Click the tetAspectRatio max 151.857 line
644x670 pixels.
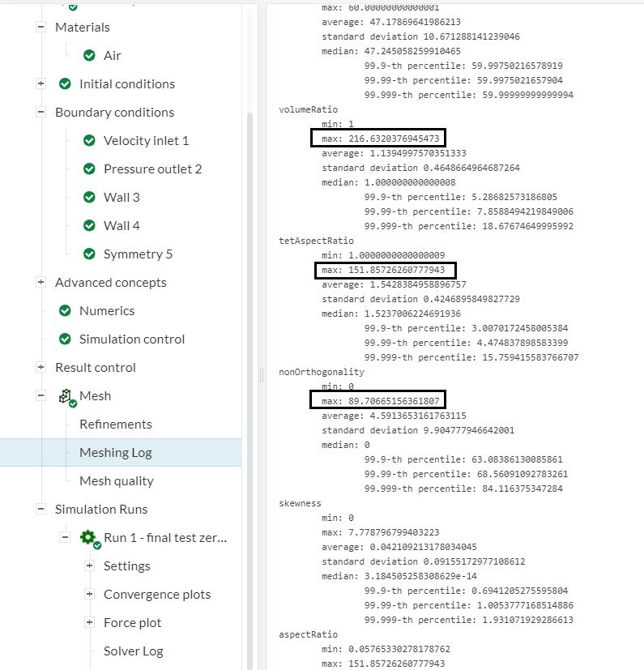(x=383, y=270)
